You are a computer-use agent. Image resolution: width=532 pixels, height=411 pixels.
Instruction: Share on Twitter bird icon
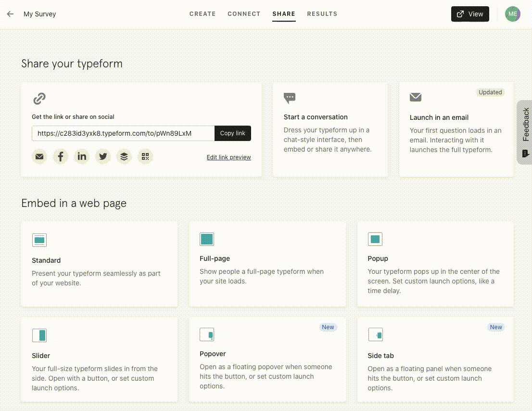103,156
